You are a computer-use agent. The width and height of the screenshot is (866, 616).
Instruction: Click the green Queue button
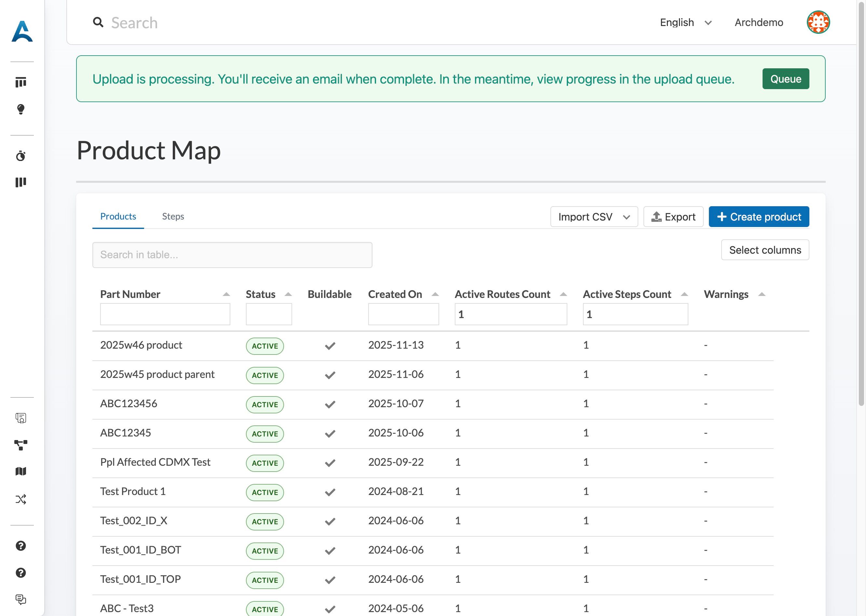pos(785,79)
